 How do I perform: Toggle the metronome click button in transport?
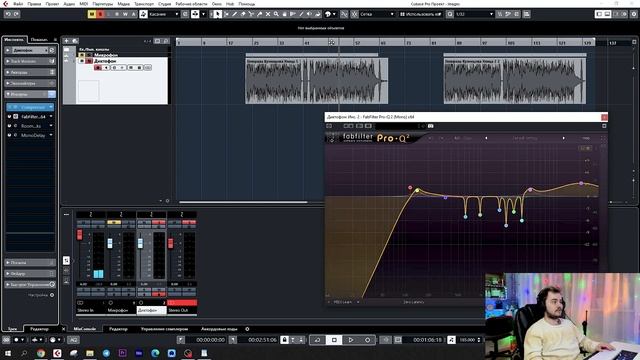[x=451, y=340]
